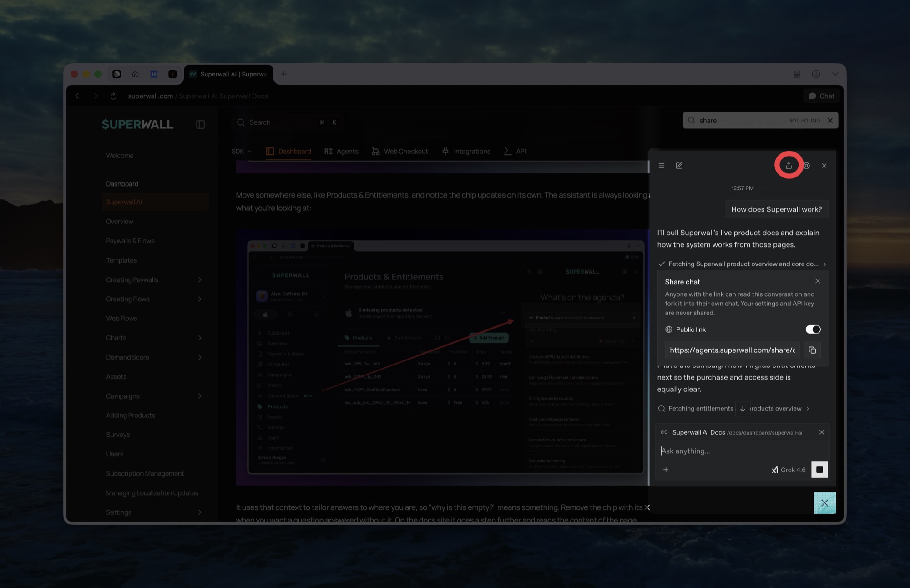910x588 pixels.
Task: Open the Overview sidebar page
Action: (x=120, y=221)
